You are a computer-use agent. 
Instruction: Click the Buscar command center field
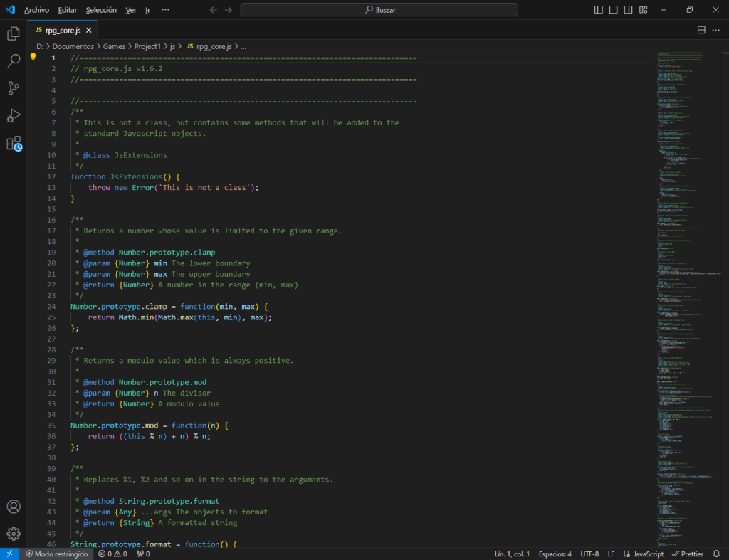(x=379, y=10)
